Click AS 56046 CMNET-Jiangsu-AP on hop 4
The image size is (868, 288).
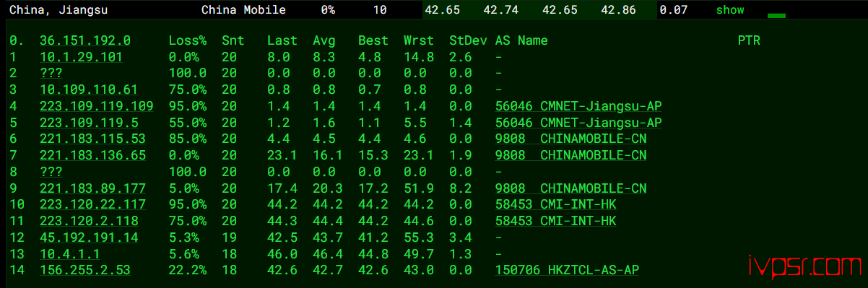click(578, 106)
